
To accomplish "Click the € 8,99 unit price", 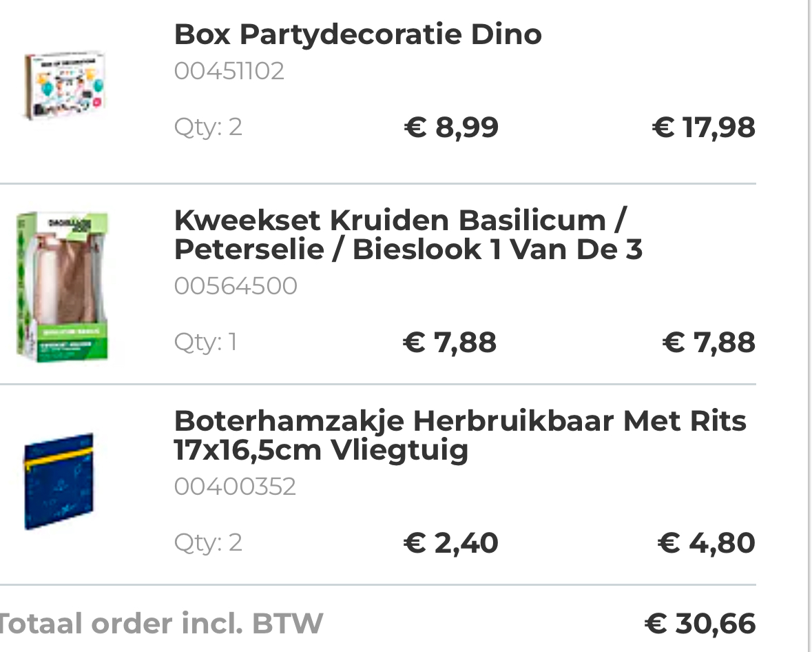I will point(451,128).
